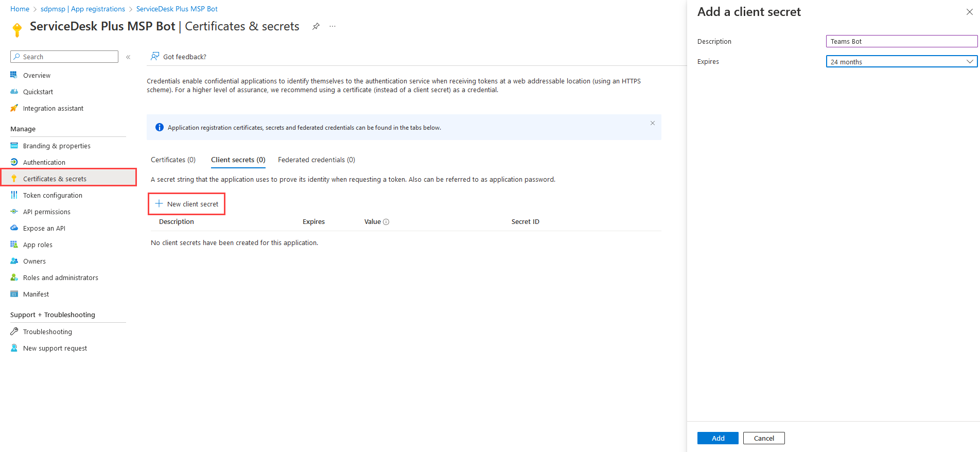980x452 pixels.
Task: Go to Roles and administrators
Action: [61, 278]
